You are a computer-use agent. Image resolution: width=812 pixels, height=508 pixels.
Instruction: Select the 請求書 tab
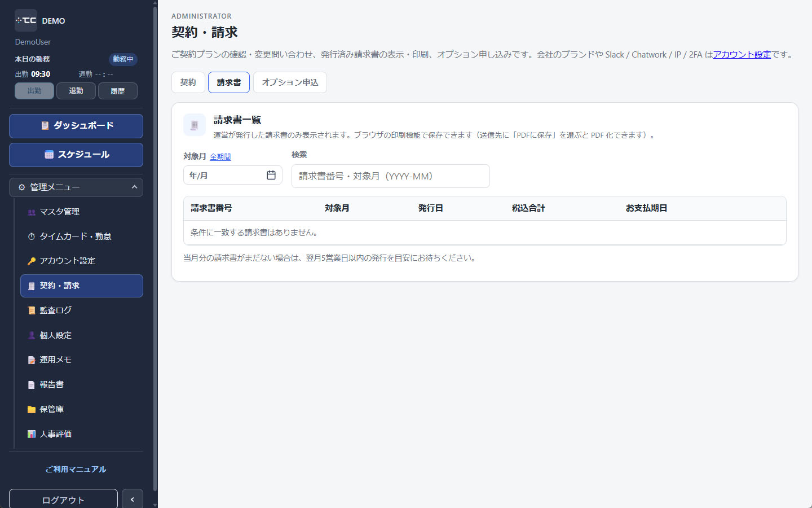[229, 82]
